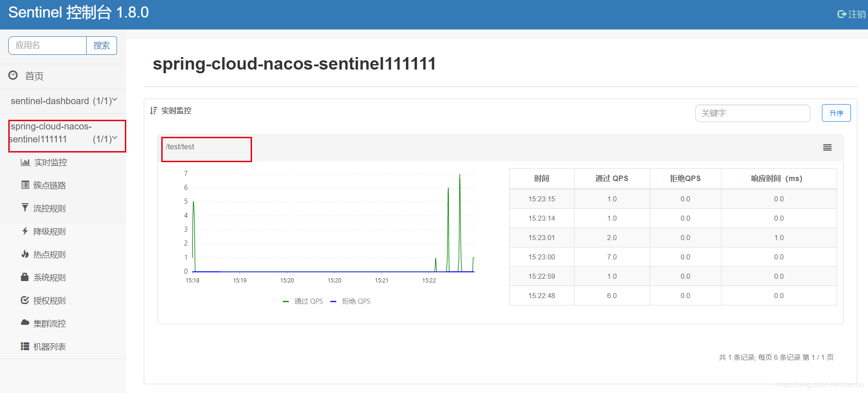Screen dimensions: 868x393
Task: Open 簇点链路 menu item
Action: (50, 185)
